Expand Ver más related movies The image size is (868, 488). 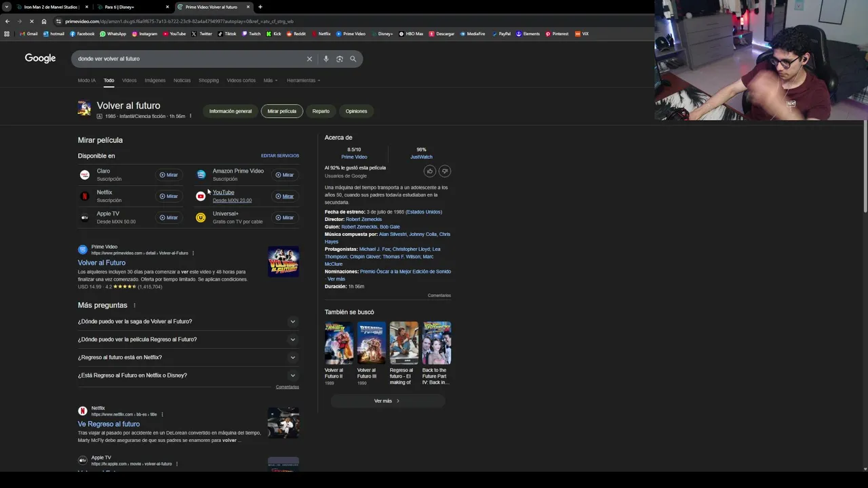(387, 401)
